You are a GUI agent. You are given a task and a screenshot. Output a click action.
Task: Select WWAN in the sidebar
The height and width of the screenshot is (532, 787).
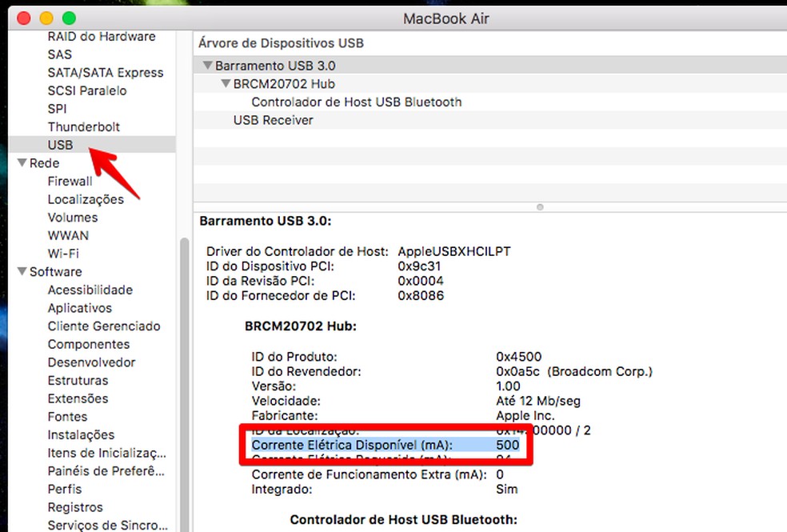[x=69, y=235]
